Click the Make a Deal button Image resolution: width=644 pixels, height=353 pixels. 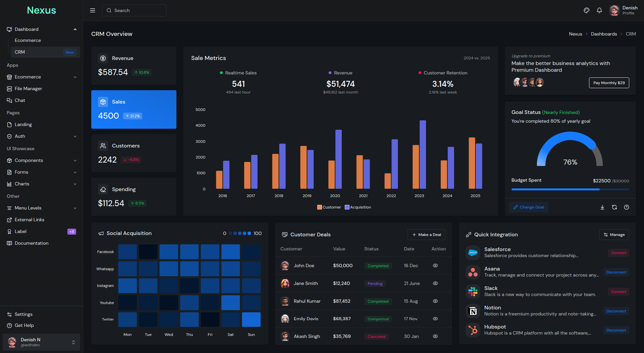426,234
